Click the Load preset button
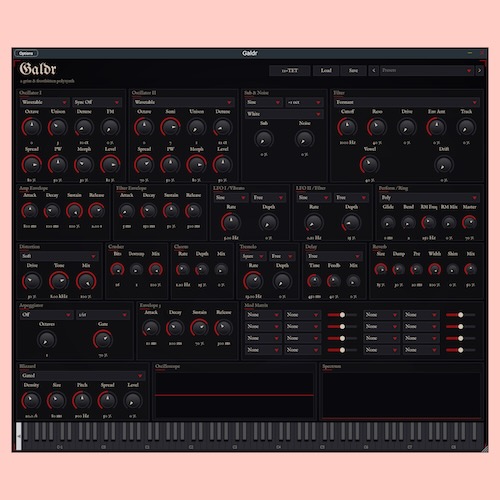The image size is (500, 500). point(326,70)
